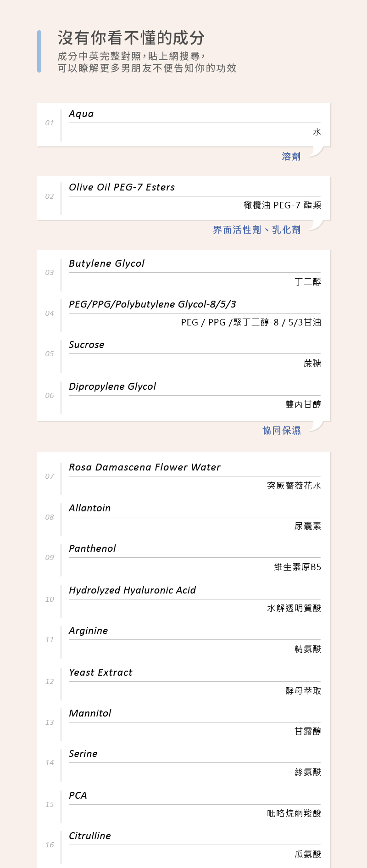Click the blue vertical bar beside heading
Image resolution: width=367 pixels, height=868 pixels.
pos(39,51)
